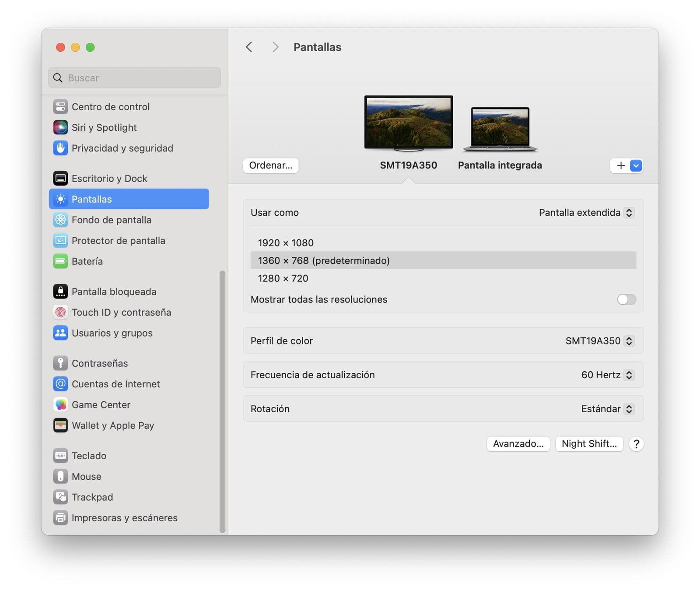Open Fondo de pantalla flower icon
Viewport: 700px width, 590px height.
click(x=60, y=220)
